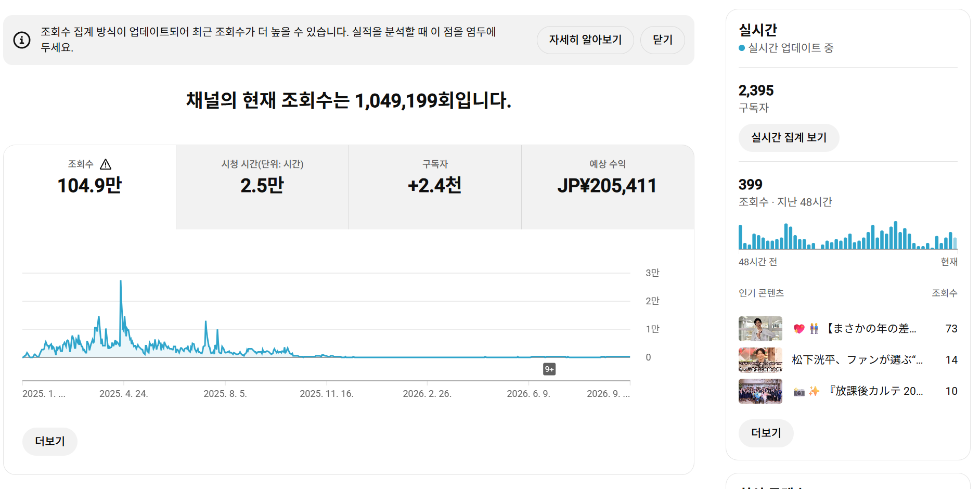Click the blue live-update status dot
This screenshot has width=980, height=489.
click(742, 48)
